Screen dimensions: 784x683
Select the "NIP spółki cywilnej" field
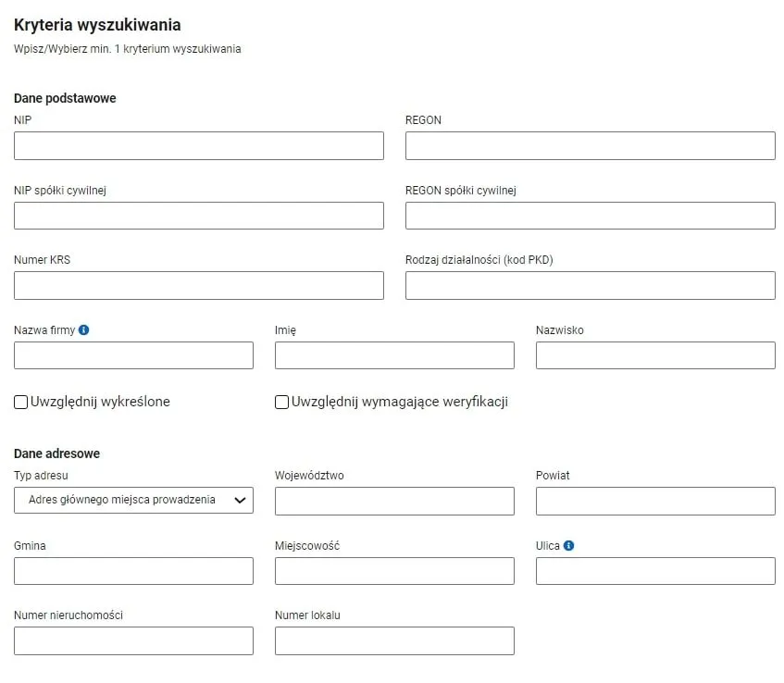[x=198, y=215]
